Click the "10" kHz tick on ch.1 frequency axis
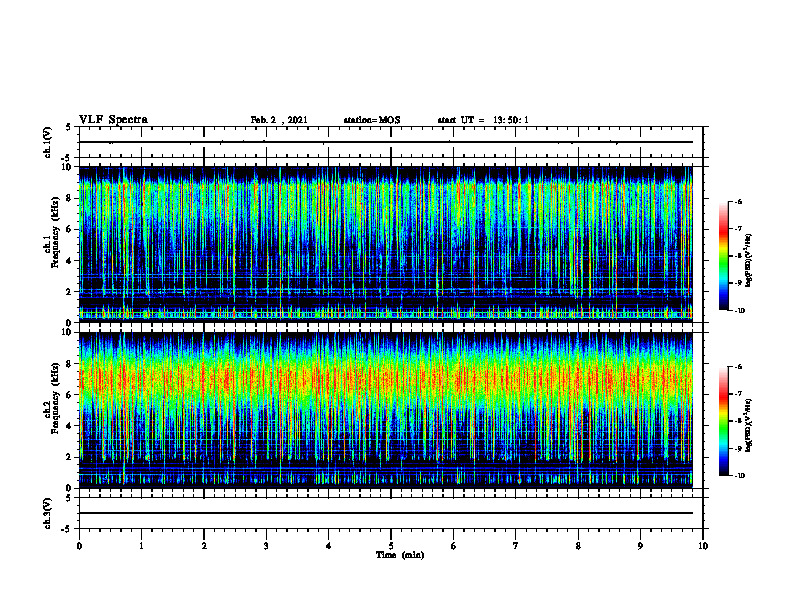Image resolution: width=792 pixels, height=612 pixels. tap(67, 167)
